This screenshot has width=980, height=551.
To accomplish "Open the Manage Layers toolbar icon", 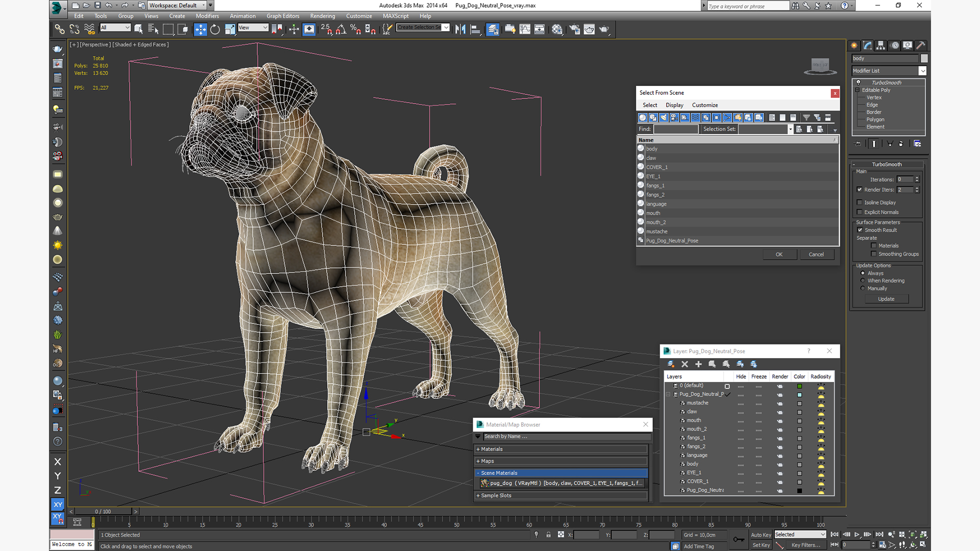I will pyautogui.click(x=493, y=29).
